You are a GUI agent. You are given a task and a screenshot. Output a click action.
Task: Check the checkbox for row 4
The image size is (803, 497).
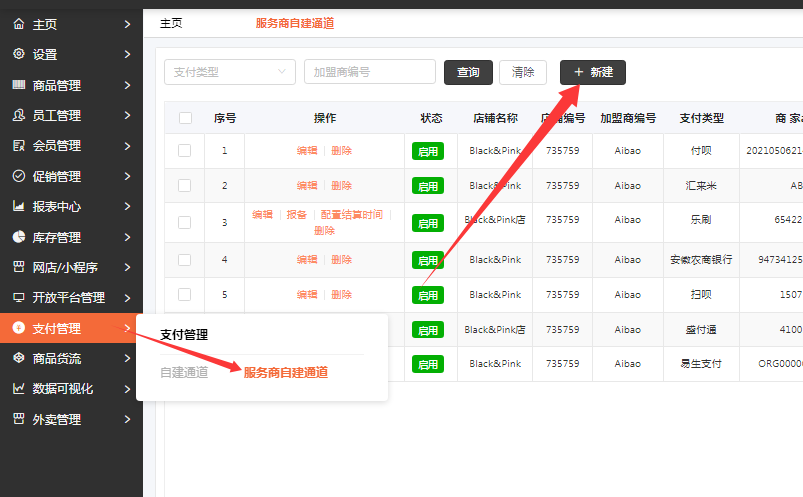pyautogui.click(x=184, y=260)
